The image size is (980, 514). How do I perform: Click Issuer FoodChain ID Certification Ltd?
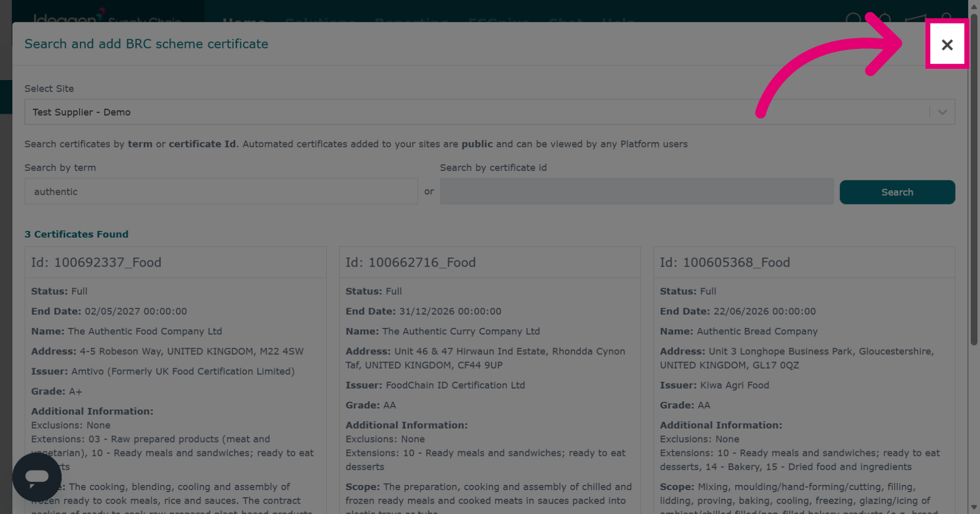[x=435, y=385]
